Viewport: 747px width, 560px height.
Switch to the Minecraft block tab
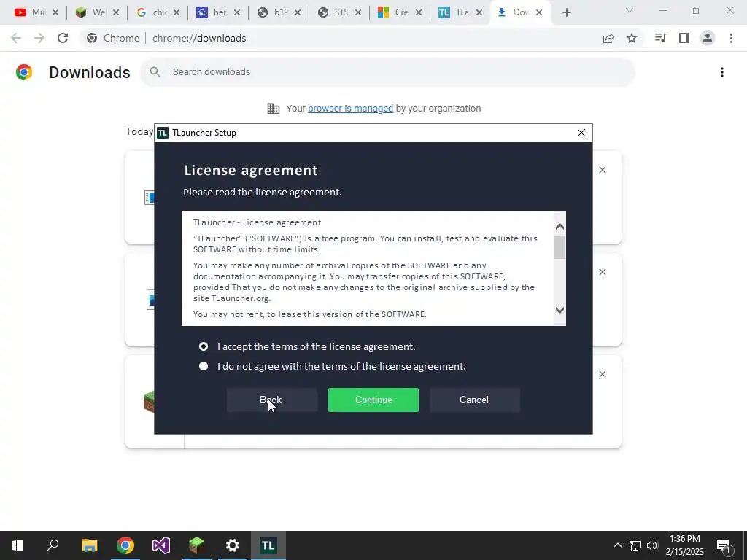[90, 12]
